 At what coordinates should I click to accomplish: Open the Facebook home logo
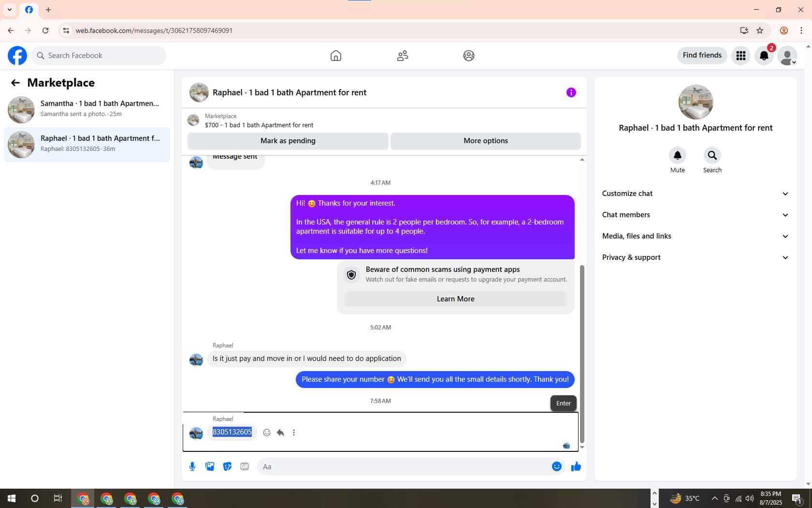point(17,56)
